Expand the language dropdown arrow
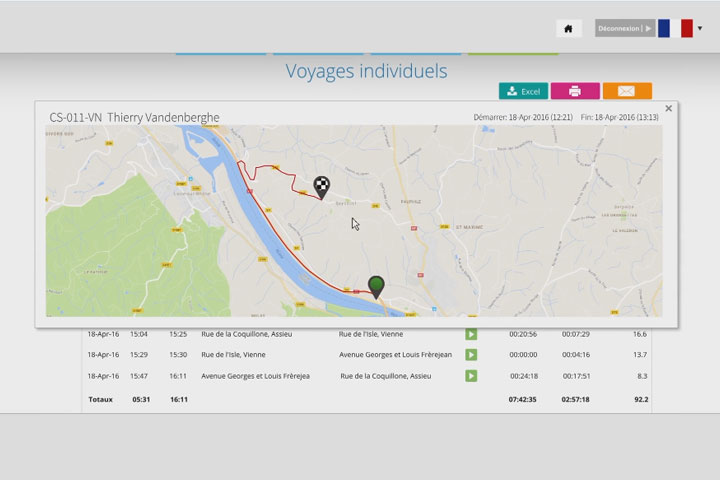 click(700, 29)
